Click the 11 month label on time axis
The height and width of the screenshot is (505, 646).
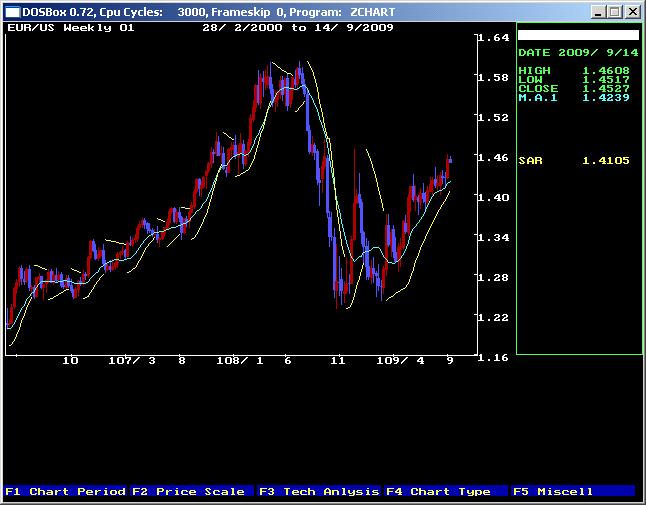tap(337, 361)
